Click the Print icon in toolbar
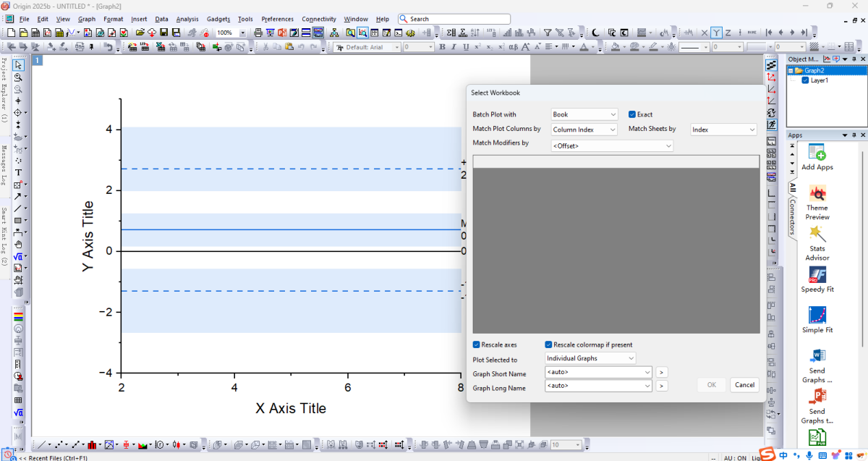 (258, 33)
